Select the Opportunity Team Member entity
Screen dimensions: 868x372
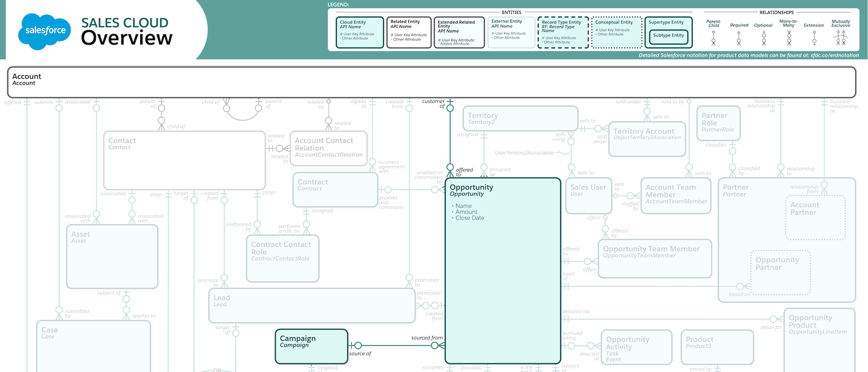655,259
